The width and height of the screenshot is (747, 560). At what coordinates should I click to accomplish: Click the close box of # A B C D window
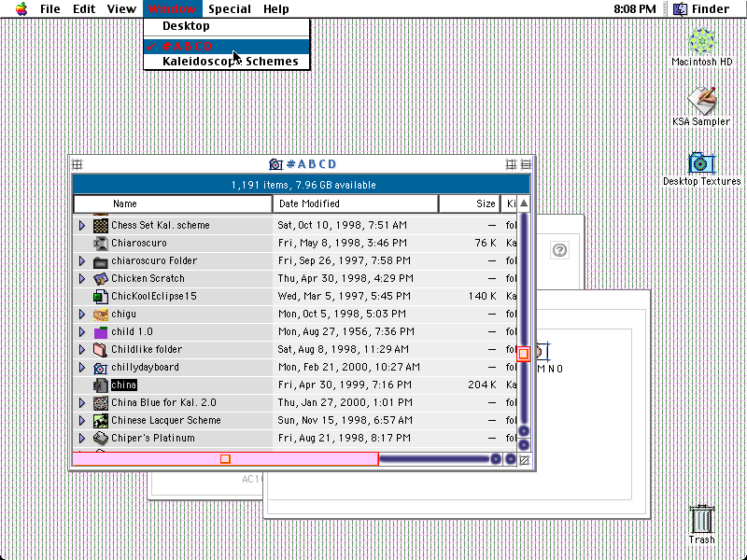tap(78, 165)
